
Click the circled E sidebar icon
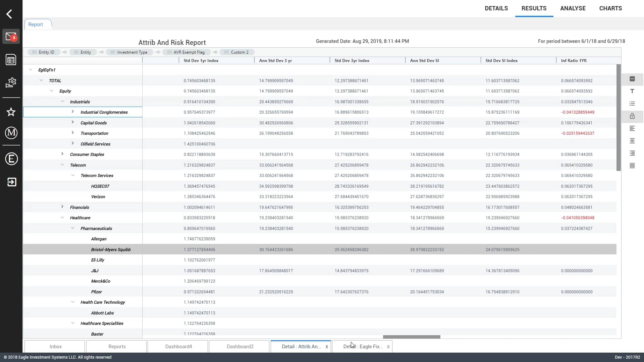coord(11,159)
